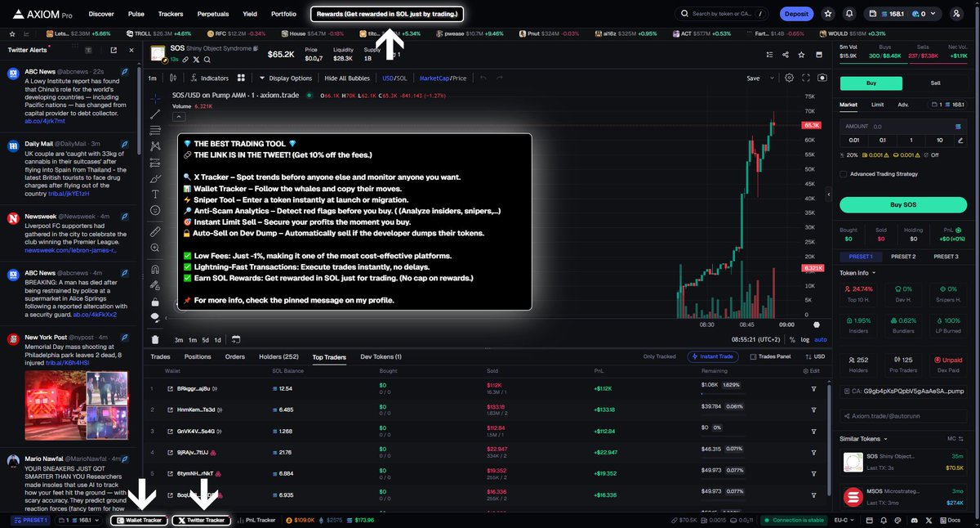Screen dimensions: 980x528
Task: Click the AMOUNT input field
Action: [902, 127]
